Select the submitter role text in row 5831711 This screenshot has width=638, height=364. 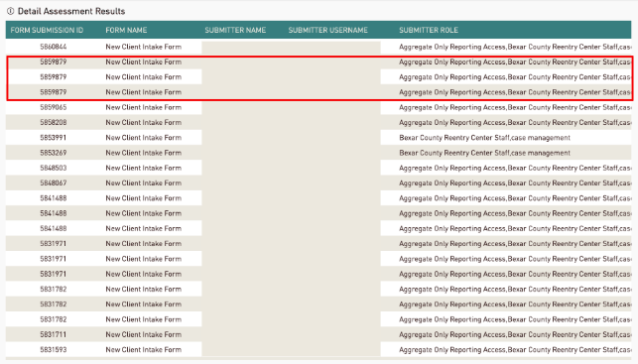[x=515, y=334]
